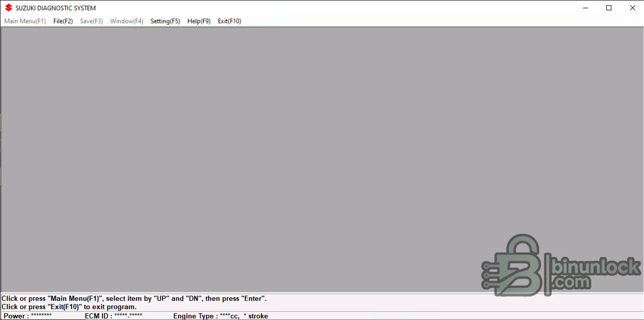The image size is (644, 320).
Task: Close the Suzuki Diagnostic System window
Action: coord(632,8)
